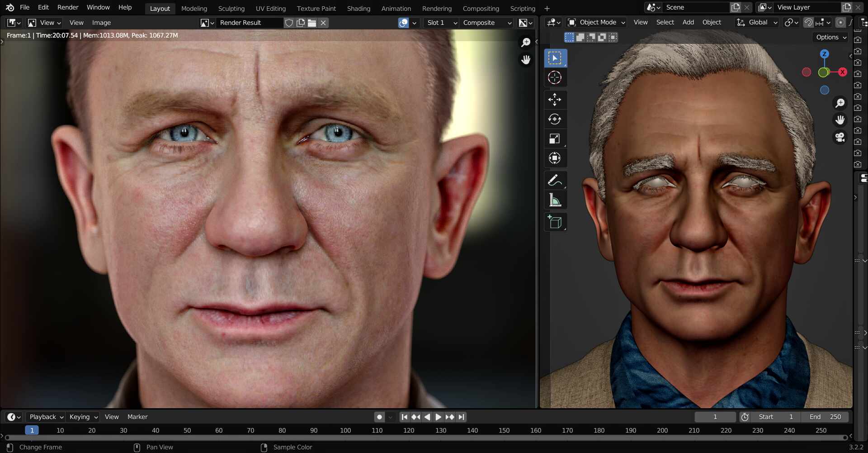Toggle use preview range clock icon

[745, 417]
